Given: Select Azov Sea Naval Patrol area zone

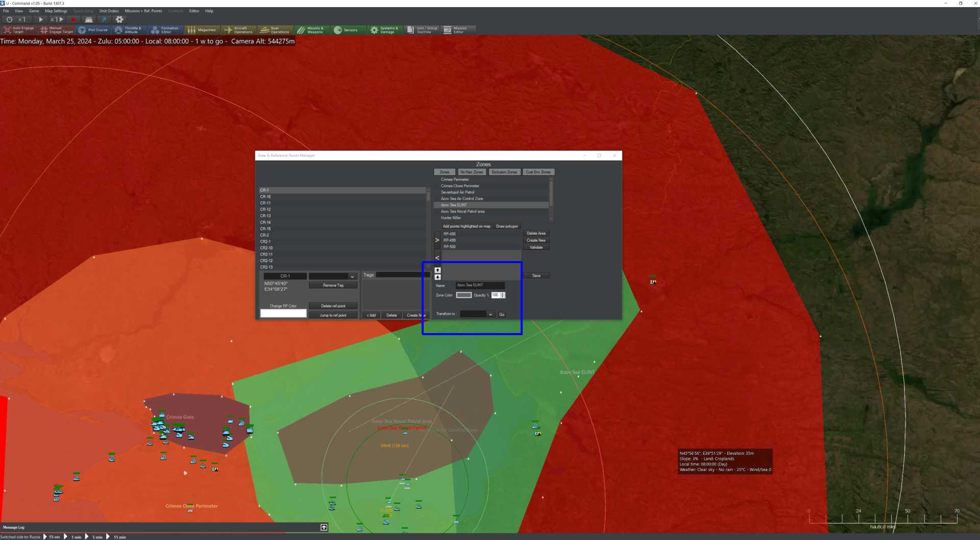Looking at the screenshot, I should click(491, 212).
